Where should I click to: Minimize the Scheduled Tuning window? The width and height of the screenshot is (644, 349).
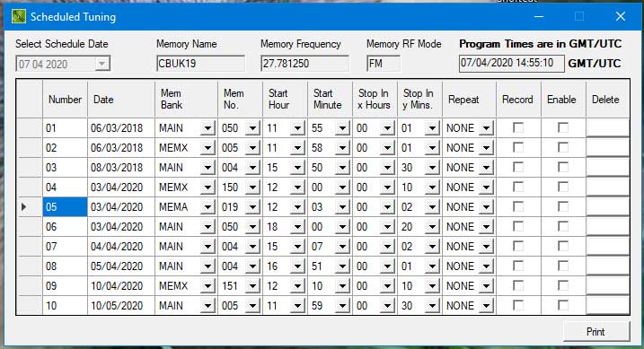point(539,16)
